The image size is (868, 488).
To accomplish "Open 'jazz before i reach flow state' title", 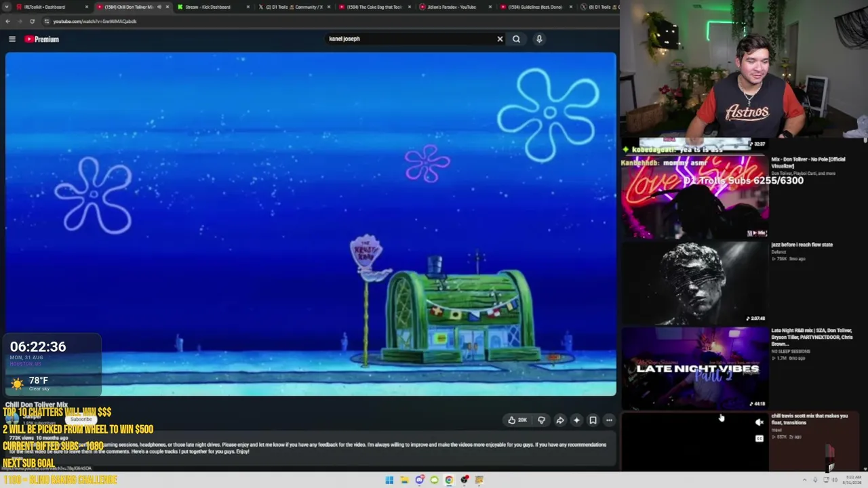I will tap(802, 245).
